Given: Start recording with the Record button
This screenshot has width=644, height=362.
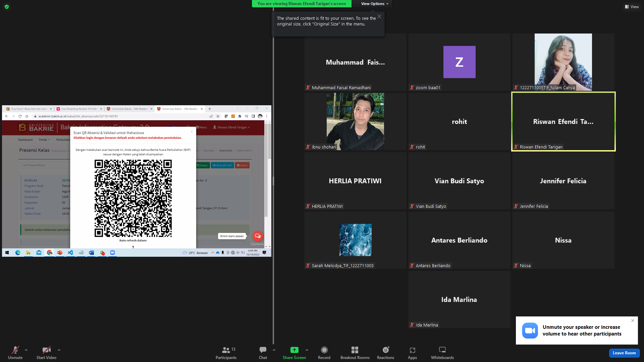Looking at the screenshot, I should (x=324, y=353).
